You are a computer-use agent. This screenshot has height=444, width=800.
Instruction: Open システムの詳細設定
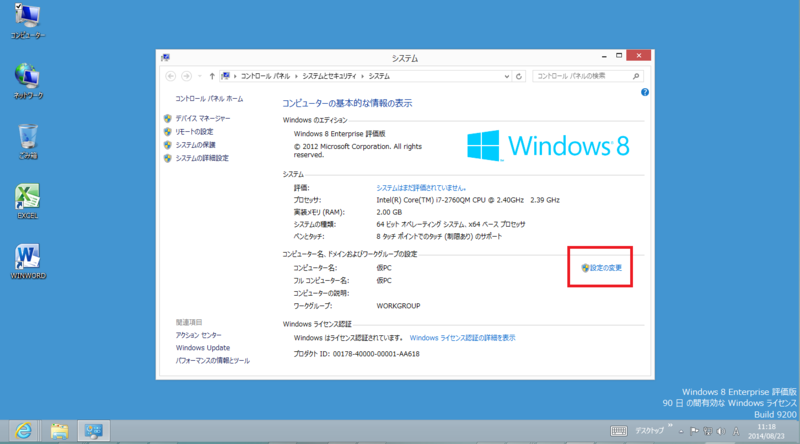[202, 158]
